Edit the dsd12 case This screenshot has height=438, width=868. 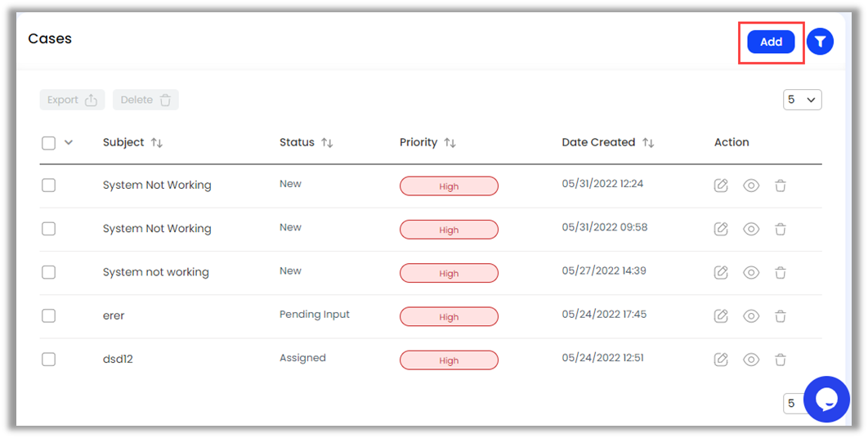721,360
